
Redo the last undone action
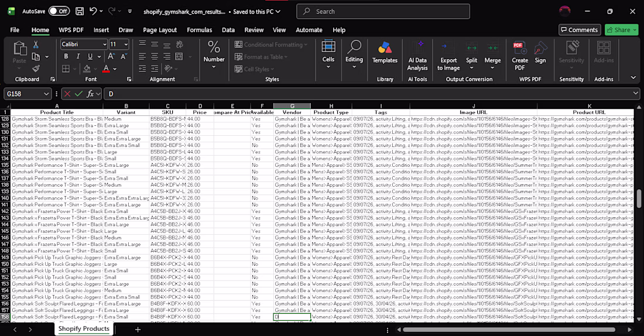click(x=112, y=11)
